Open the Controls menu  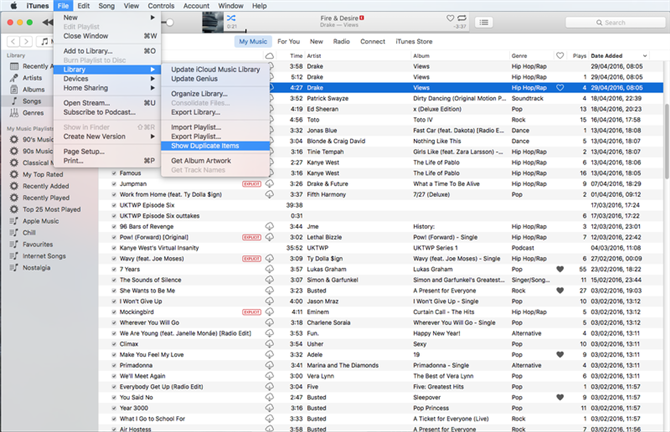point(161,6)
